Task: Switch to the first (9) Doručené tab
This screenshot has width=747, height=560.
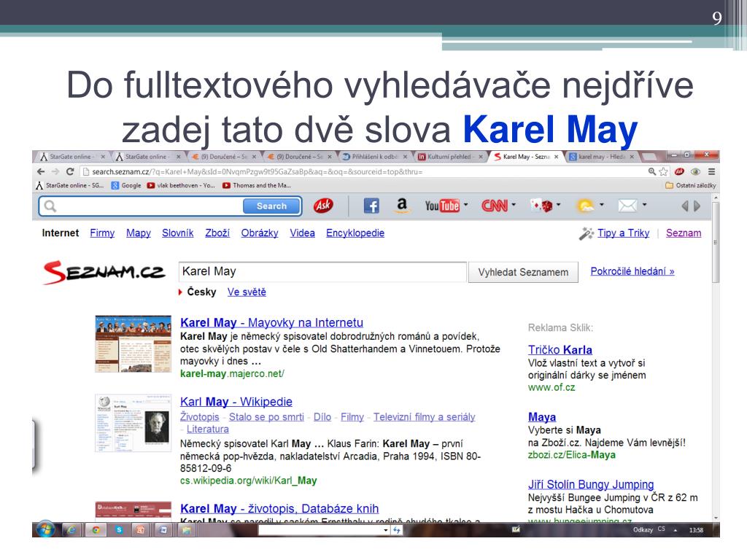Action: pyautogui.click(x=224, y=156)
